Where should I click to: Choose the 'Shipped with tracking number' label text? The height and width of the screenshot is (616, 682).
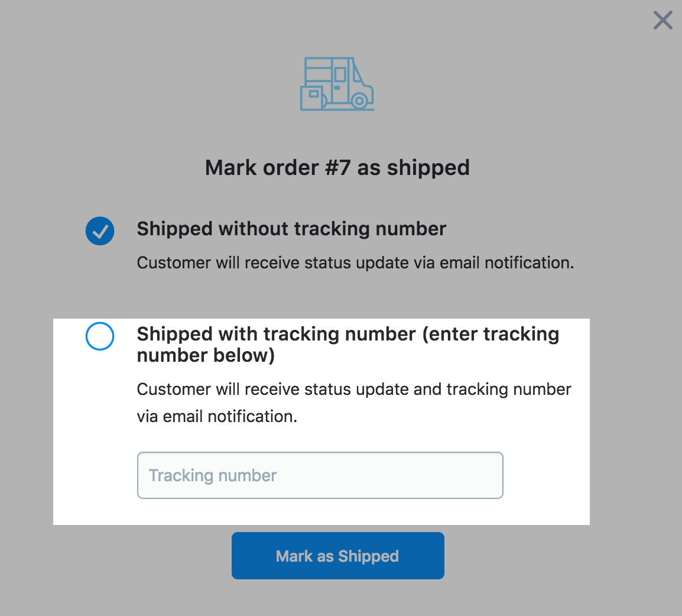(348, 345)
